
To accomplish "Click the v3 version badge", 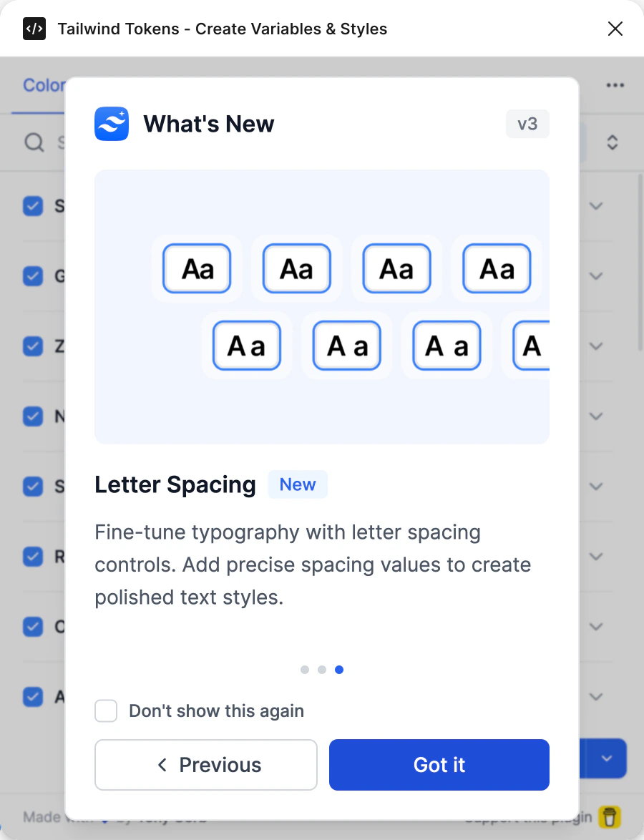I will click(528, 124).
